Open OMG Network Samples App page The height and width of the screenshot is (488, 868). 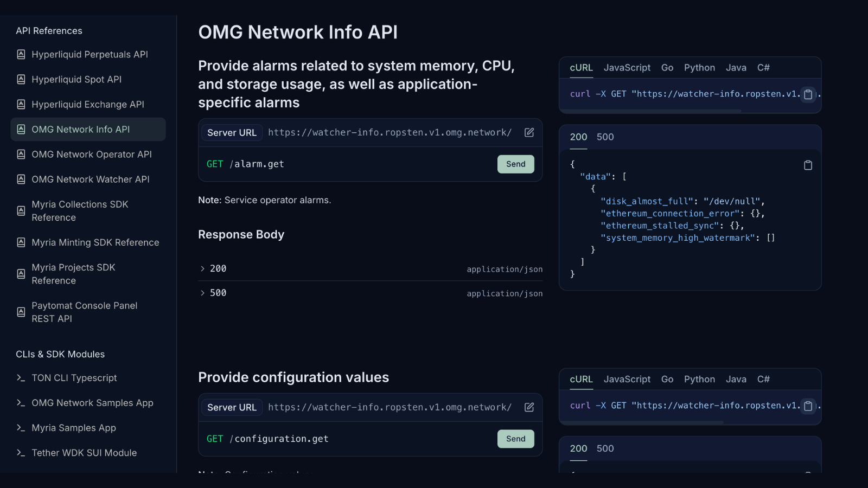pos(88,403)
